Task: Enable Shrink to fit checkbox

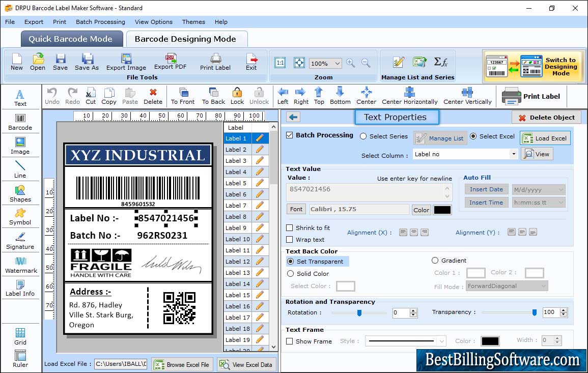Action: (290, 228)
